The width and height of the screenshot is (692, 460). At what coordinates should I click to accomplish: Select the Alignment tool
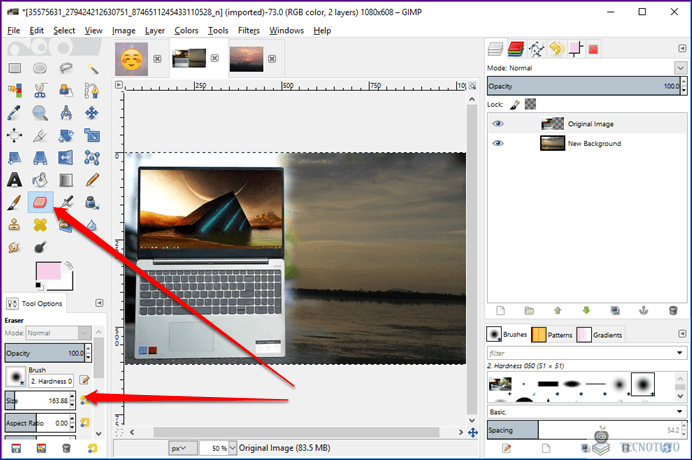pyautogui.click(x=14, y=136)
